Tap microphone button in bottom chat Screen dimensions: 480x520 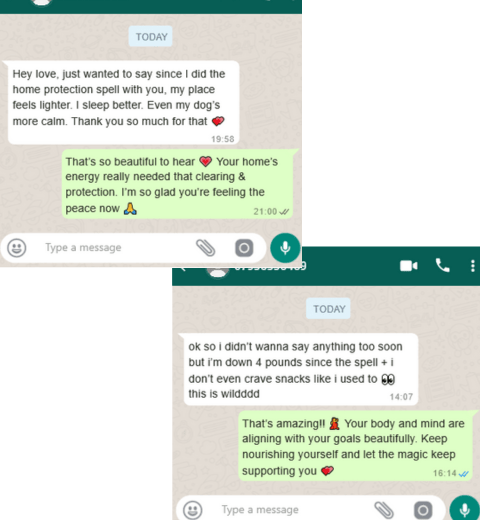(x=464, y=509)
